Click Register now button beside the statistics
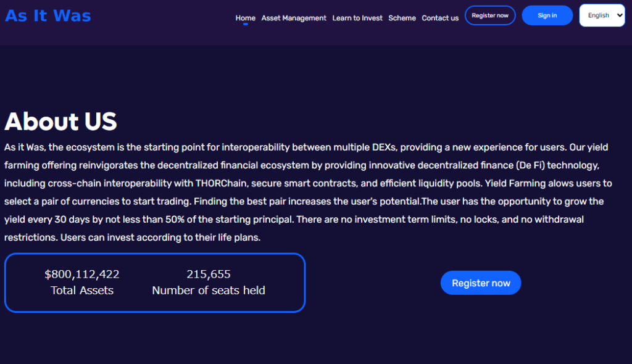Viewport: 632px width, 364px height. click(481, 283)
